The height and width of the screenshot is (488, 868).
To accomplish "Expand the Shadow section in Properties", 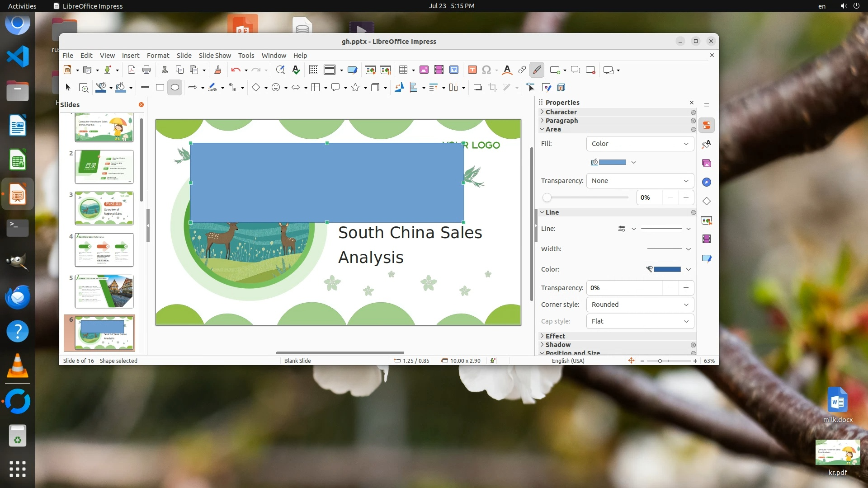I will click(558, 345).
